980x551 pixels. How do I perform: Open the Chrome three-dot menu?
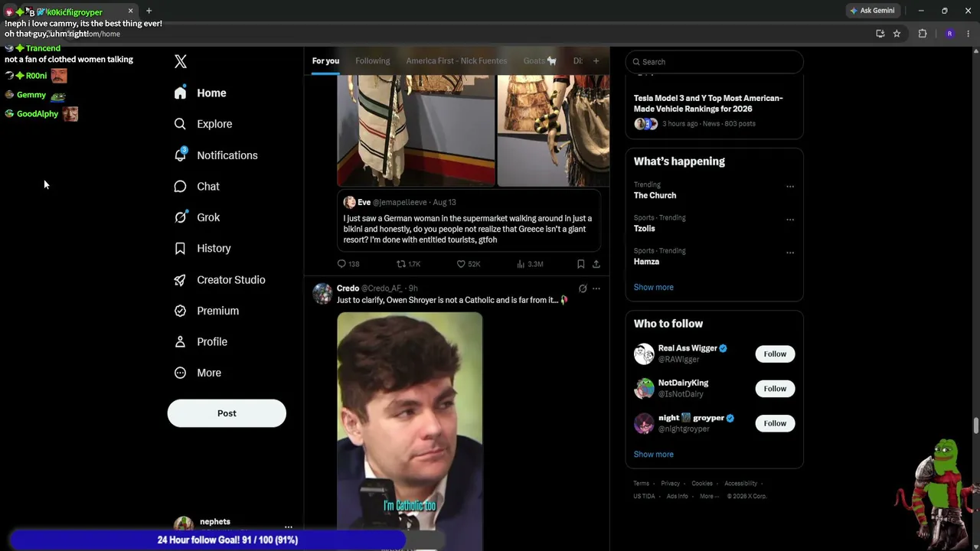pyautogui.click(x=969, y=34)
